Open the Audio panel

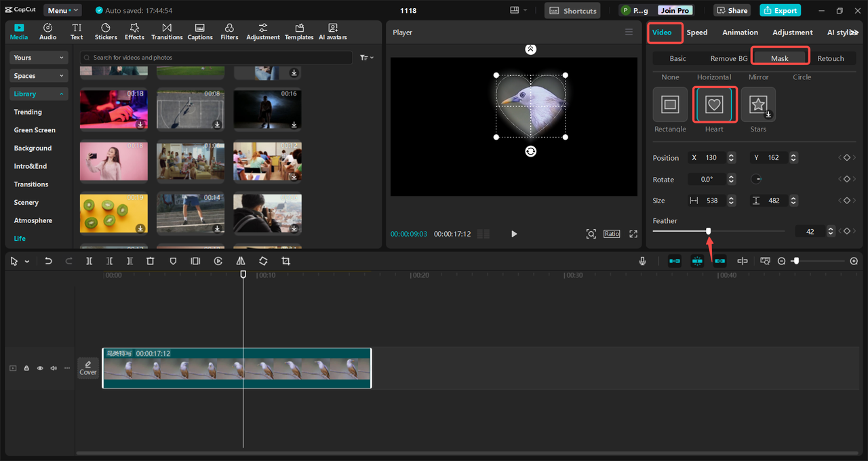tap(47, 31)
